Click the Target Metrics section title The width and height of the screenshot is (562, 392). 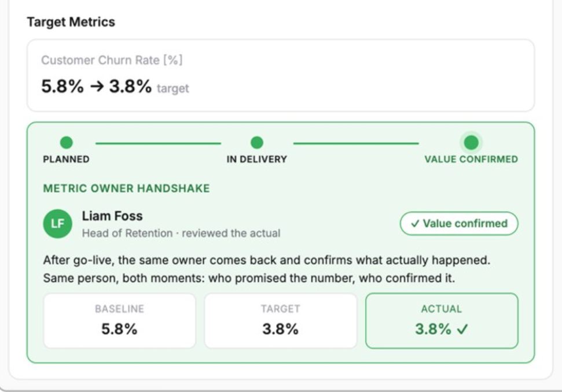click(x=71, y=22)
